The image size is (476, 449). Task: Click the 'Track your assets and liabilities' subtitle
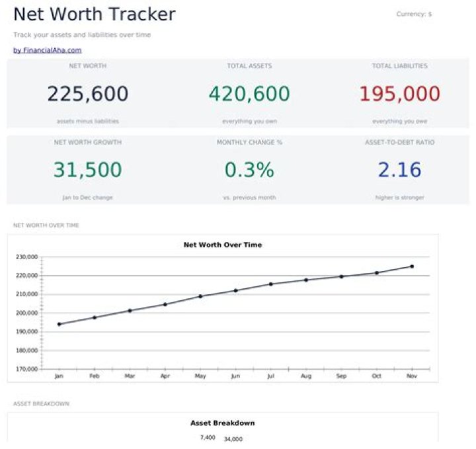[82, 35]
